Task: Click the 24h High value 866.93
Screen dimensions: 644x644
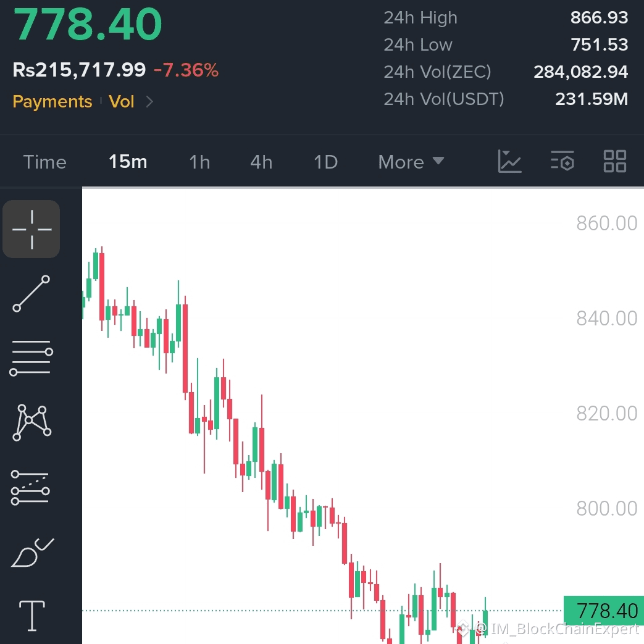Action: pyautogui.click(x=599, y=18)
